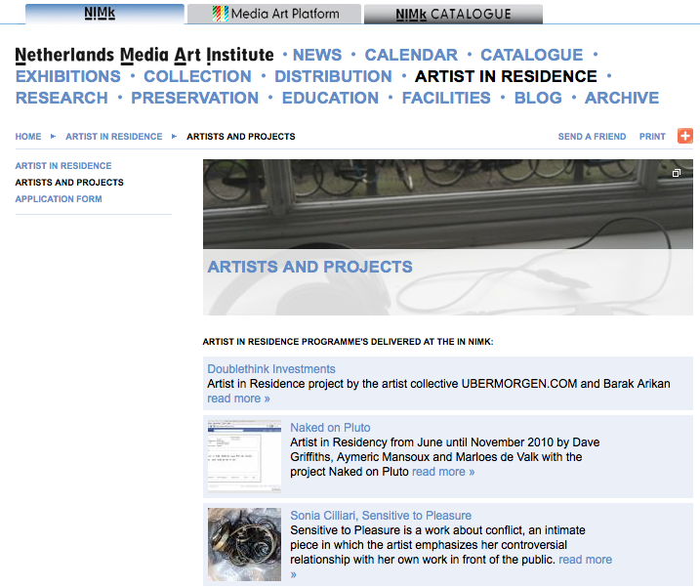Open the NIMk CATALOGUE tab
This screenshot has width=700, height=588.
pos(453,14)
